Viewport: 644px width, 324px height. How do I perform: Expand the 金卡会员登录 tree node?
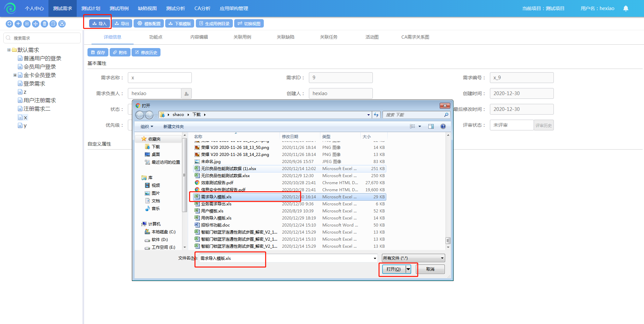click(x=15, y=75)
